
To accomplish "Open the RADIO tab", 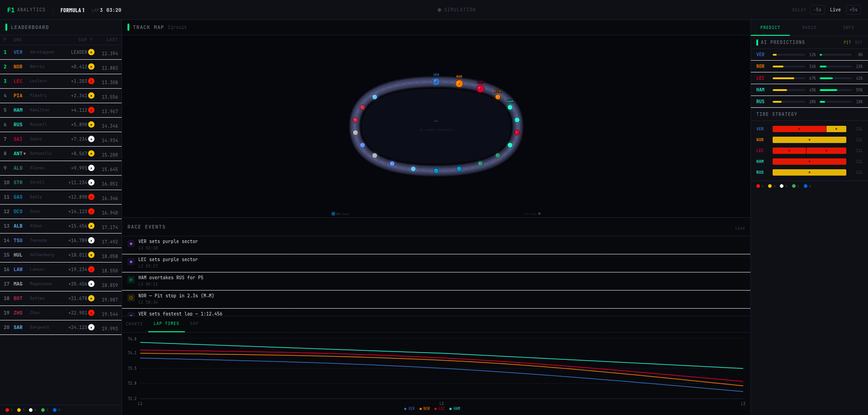I will pos(809,28).
